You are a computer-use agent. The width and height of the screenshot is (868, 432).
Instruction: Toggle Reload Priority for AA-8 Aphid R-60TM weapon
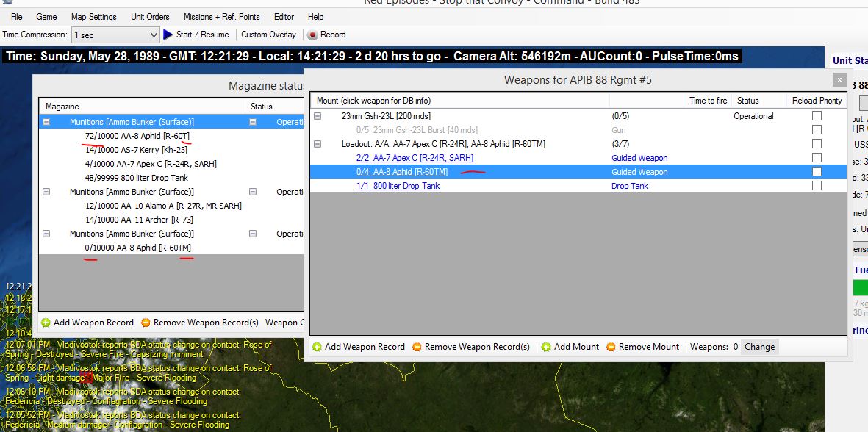coord(817,172)
